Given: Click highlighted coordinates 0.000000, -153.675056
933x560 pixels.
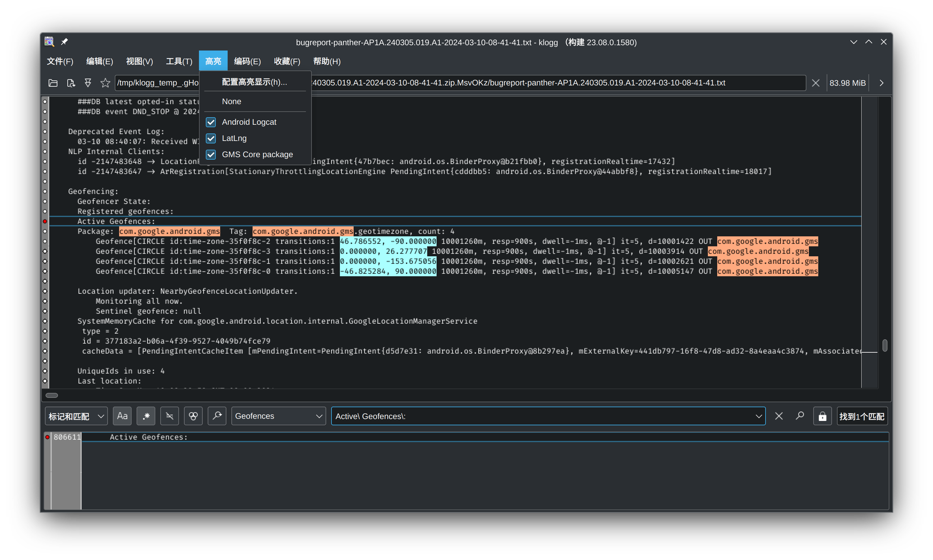Looking at the screenshot, I should pyautogui.click(x=388, y=261).
